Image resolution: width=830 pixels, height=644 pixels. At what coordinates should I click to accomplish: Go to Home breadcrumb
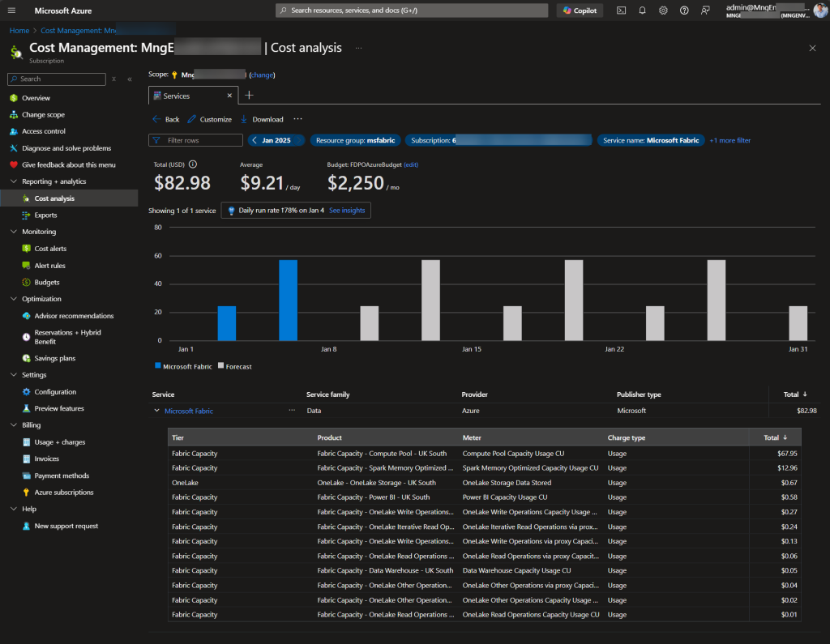19,31
